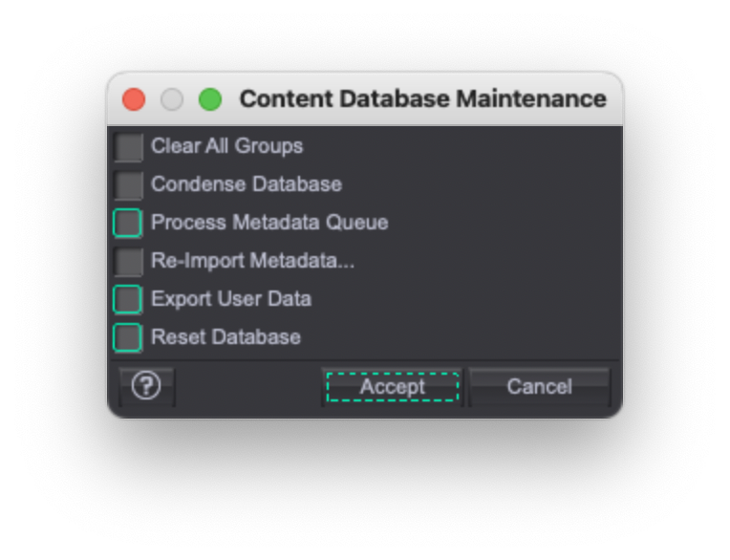Viewport: 730px width, 560px height.
Task: Check the Re-Import Metadata checkbox box
Action: pos(128,261)
